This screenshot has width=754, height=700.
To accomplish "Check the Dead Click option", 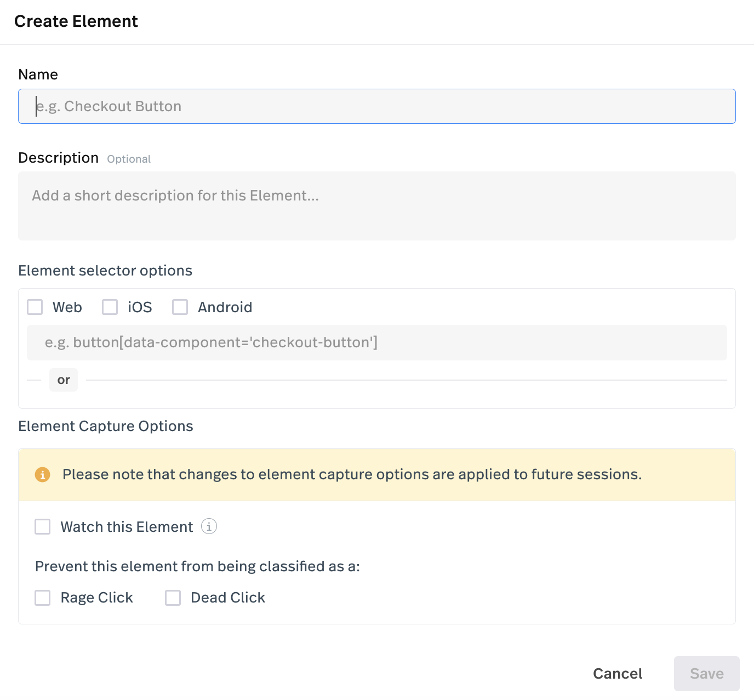I will (x=173, y=598).
